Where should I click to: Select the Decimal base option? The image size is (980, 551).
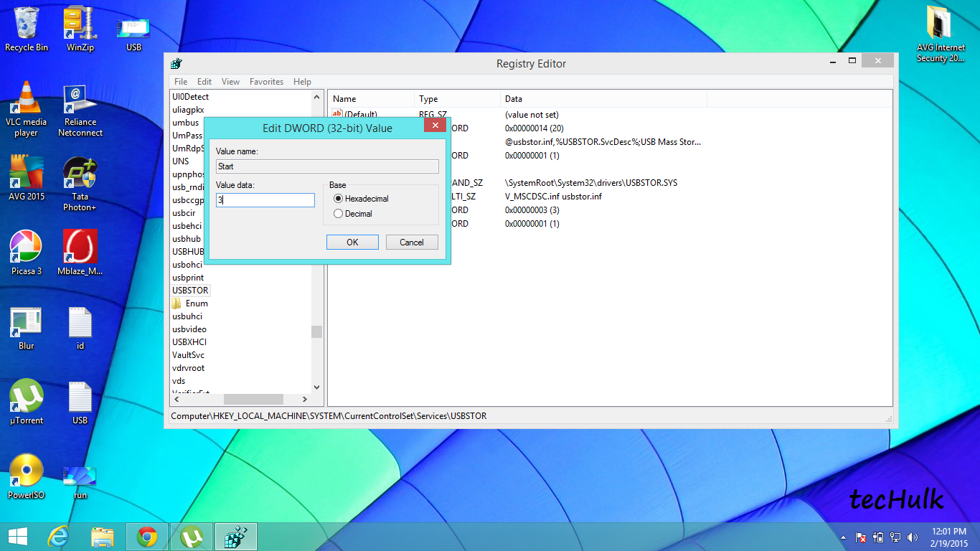(338, 213)
